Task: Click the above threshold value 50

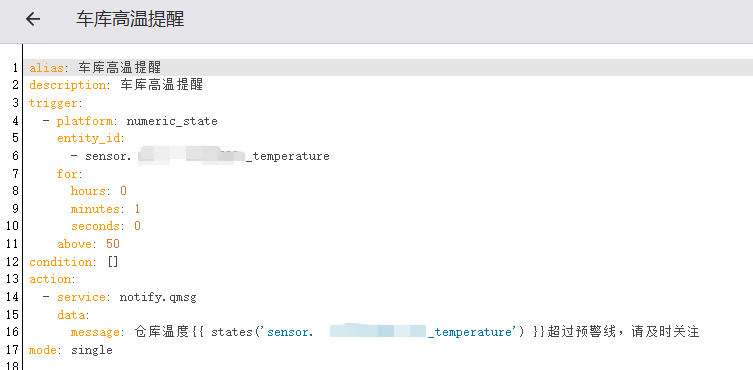Action: coord(113,244)
